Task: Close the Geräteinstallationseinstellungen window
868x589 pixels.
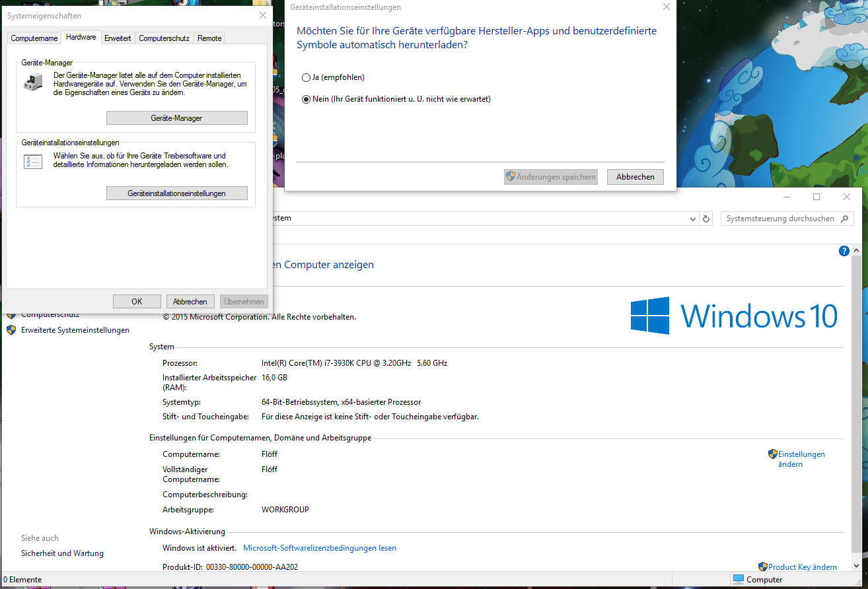Action: [x=666, y=7]
